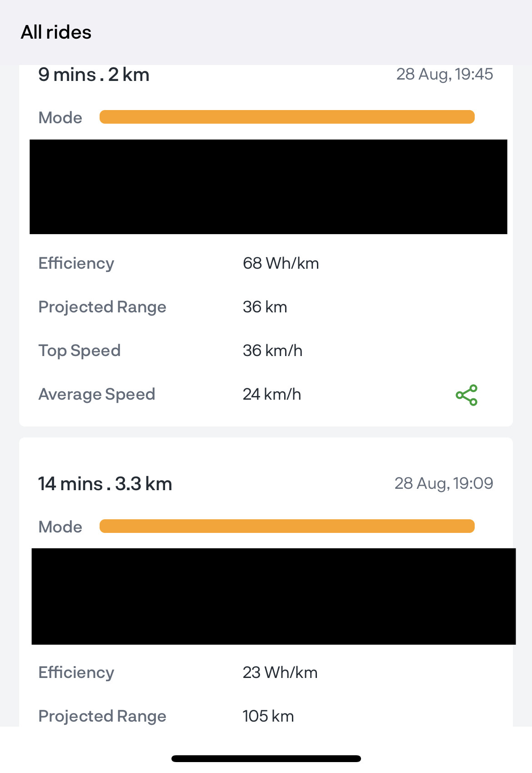
Task: Tap the home indicator bar
Action: (266, 758)
